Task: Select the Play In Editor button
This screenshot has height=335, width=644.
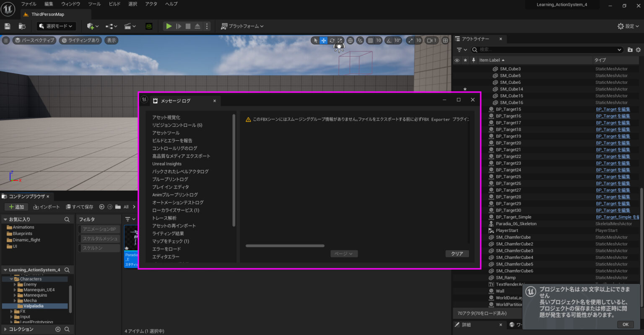Action: click(169, 26)
